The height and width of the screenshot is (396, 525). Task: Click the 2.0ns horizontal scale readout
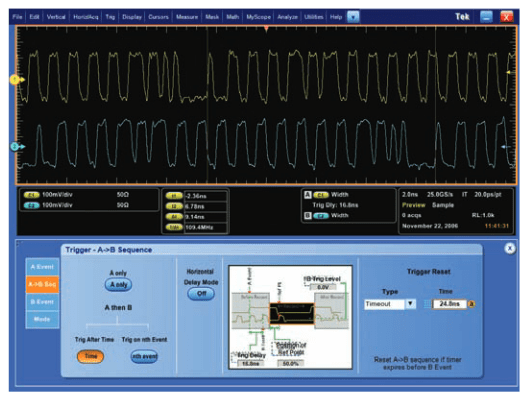[409, 195]
